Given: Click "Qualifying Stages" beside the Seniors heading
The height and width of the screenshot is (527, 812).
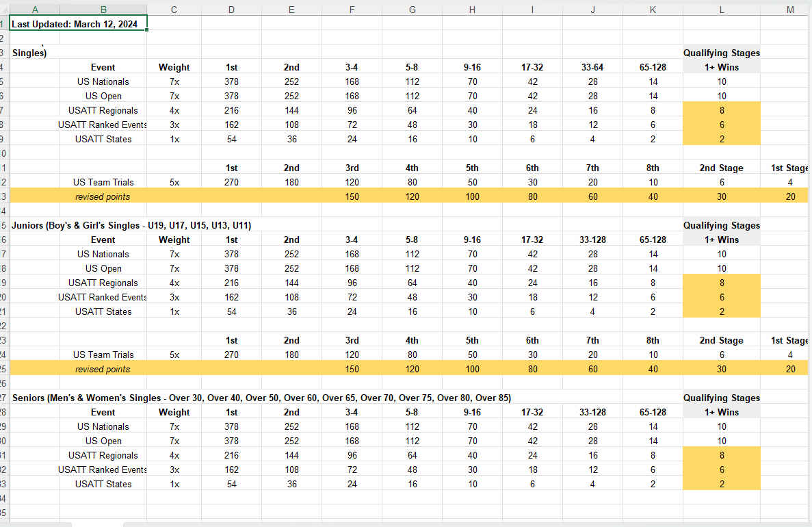Looking at the screenshot, I should pos(722,398).
